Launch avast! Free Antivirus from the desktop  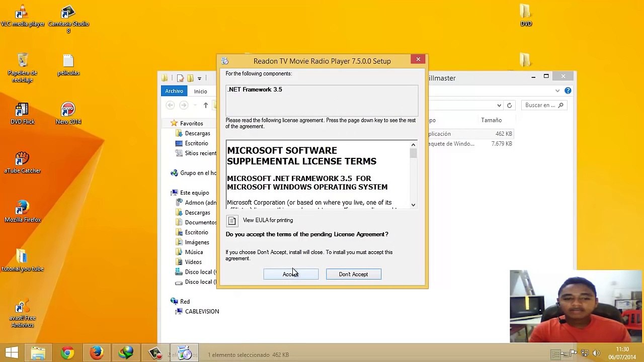point(23,313)
